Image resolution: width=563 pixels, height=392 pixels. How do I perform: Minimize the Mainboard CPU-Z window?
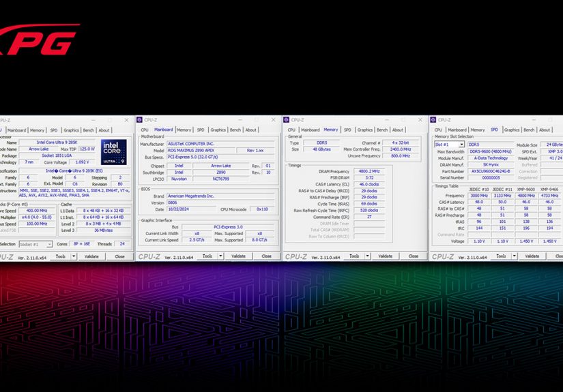click(240, 120)
